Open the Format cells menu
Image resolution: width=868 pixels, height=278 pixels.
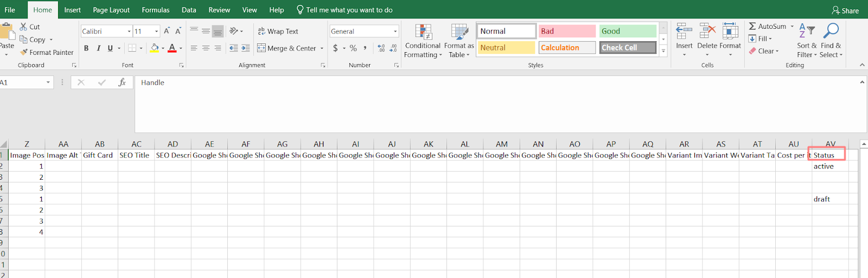(x=730, y=39)
